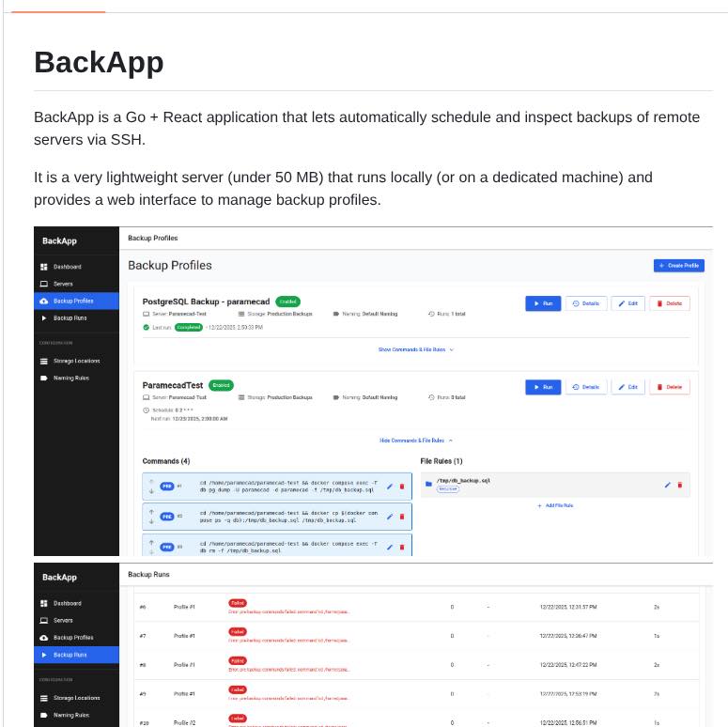Click Naming Rules icon in lower screenshot sidebar
The image size is (728, 727).
[43, 715]
